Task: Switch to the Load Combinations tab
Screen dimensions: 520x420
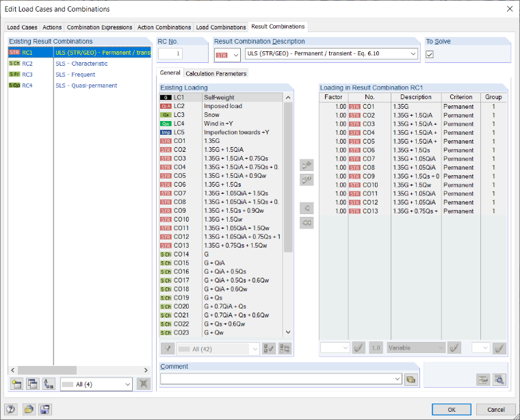Action: [221, 27]
